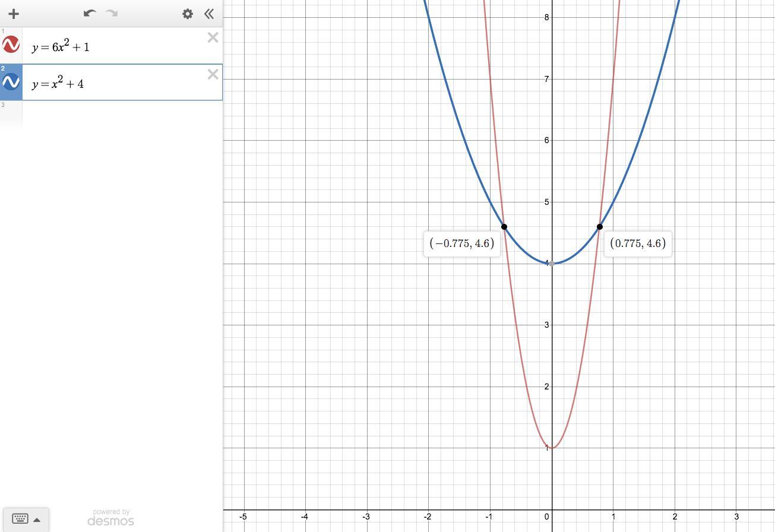
Task: Open the powered by desmos link
Action: [x=110, y=517]
